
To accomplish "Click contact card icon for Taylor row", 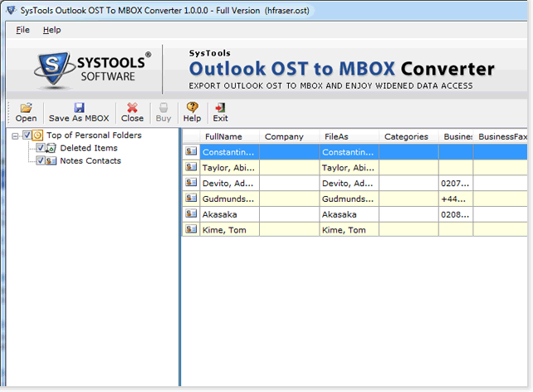I will point(191,167).
